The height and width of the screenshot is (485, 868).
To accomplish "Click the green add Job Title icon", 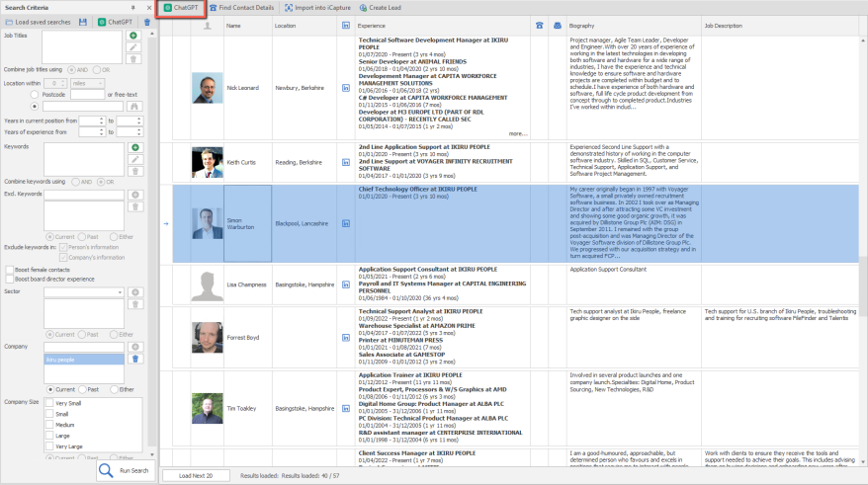I will pyautogui.click(x=133, y=36).
